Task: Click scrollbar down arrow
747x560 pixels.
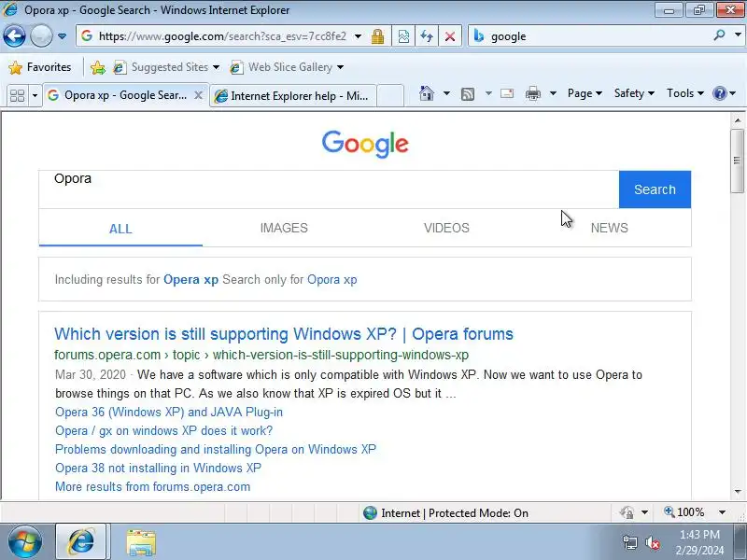Action: click(738, 492)
